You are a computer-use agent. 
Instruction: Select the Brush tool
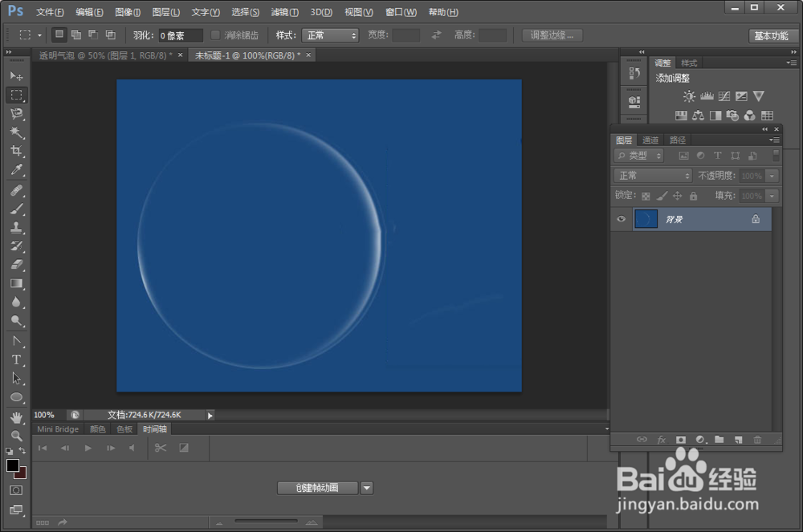[16, 209]
